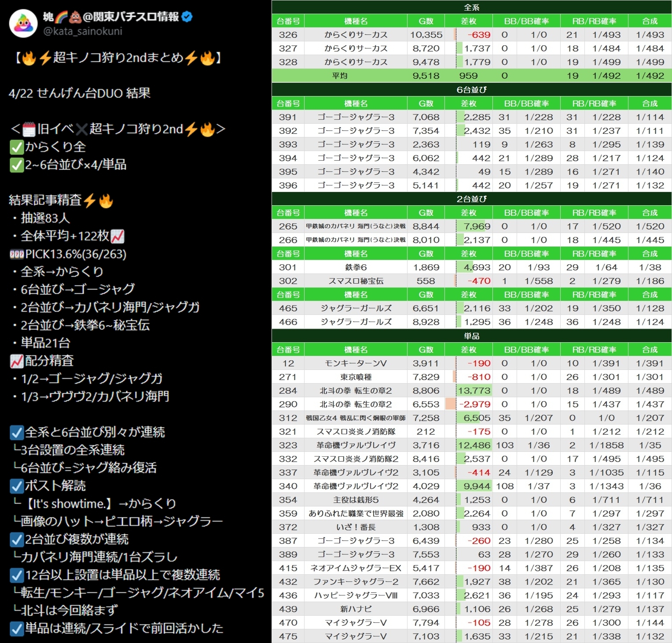
Task: Click the 1/711 RB probability cell
Action: coord(606,500)
